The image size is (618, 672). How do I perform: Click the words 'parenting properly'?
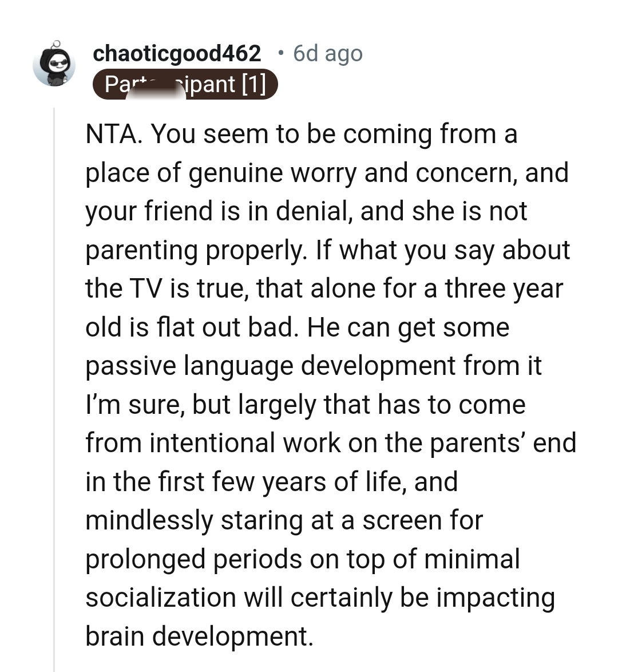tap(195, 250)
